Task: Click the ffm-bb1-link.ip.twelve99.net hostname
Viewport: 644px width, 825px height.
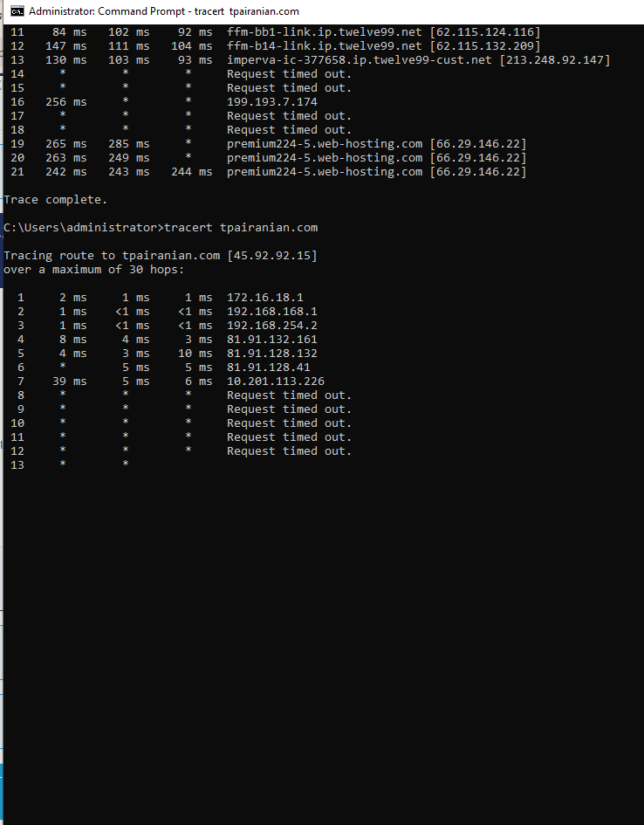Action: (x=325, y=32)
